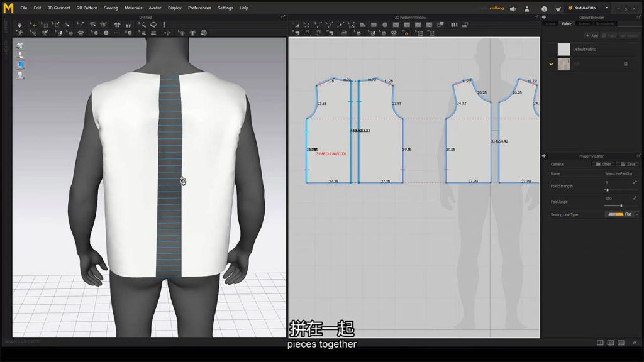
Task: Select the checked textured fabric swatch
Action: tap(564, 64)
